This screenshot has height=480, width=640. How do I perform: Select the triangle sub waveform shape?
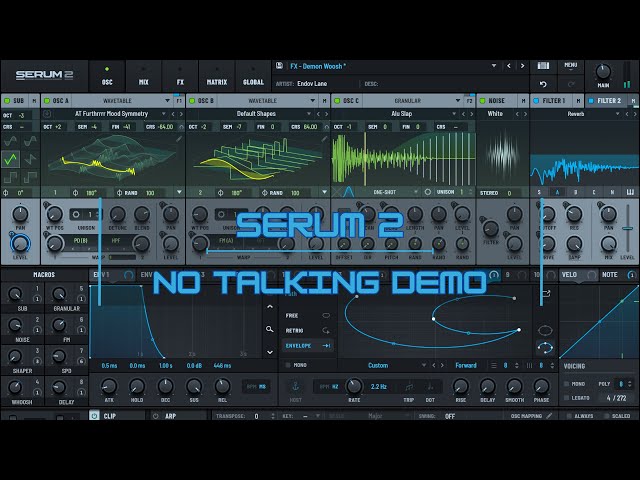tap(10, 159)
